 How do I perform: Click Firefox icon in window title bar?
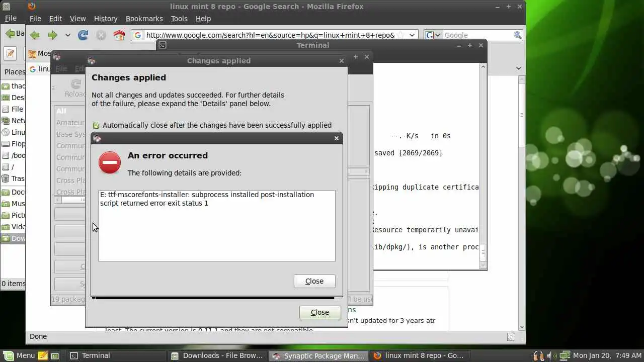tap(32, 7)
